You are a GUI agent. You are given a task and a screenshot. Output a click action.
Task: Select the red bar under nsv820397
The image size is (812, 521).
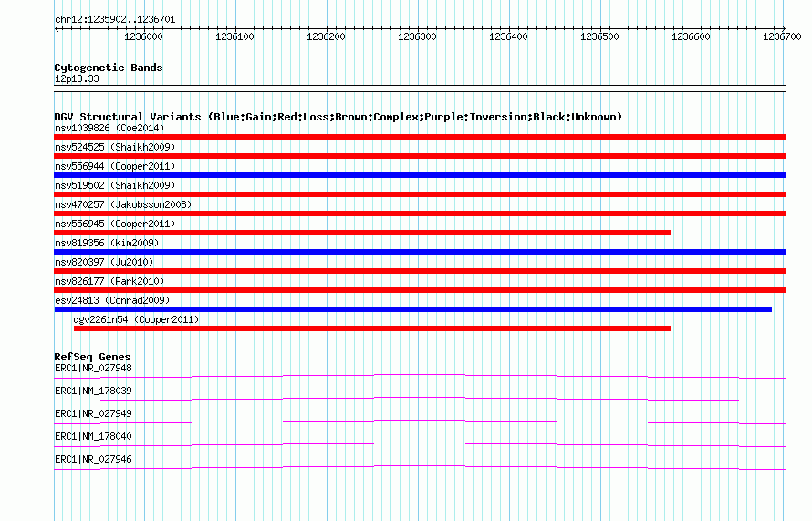tap(420, 271)
